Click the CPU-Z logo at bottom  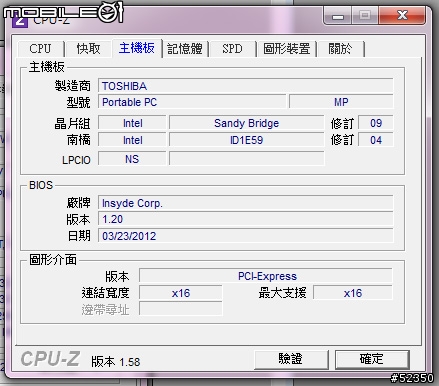(x=50, y=359)
